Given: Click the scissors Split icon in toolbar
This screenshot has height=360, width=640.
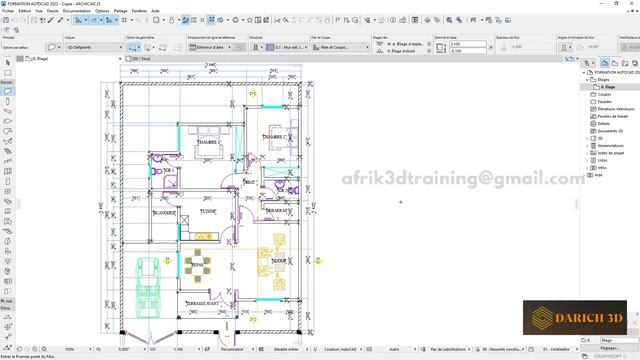Looking at the screenshot, I should tap(277, 20).
